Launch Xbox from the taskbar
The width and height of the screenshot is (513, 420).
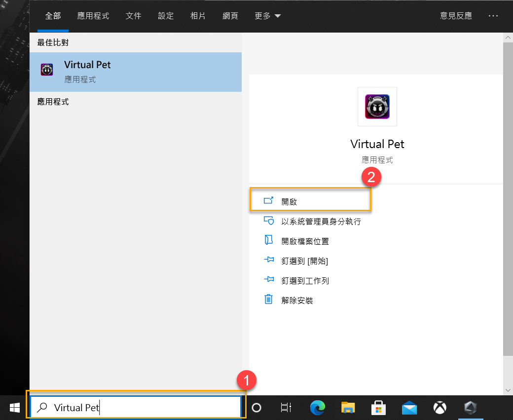pyautogui.click(x=440, y=408)
